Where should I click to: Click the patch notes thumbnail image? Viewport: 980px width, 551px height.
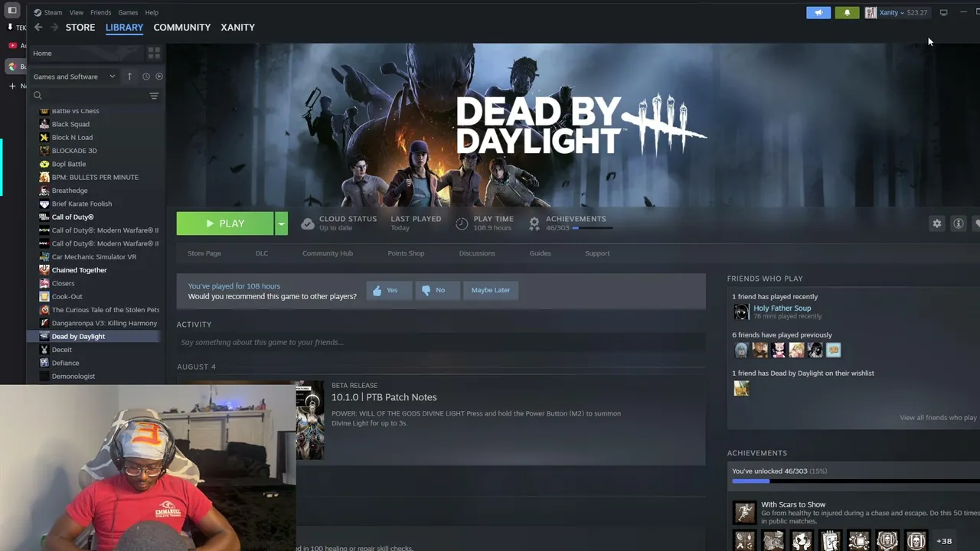[x=309, y=420]
